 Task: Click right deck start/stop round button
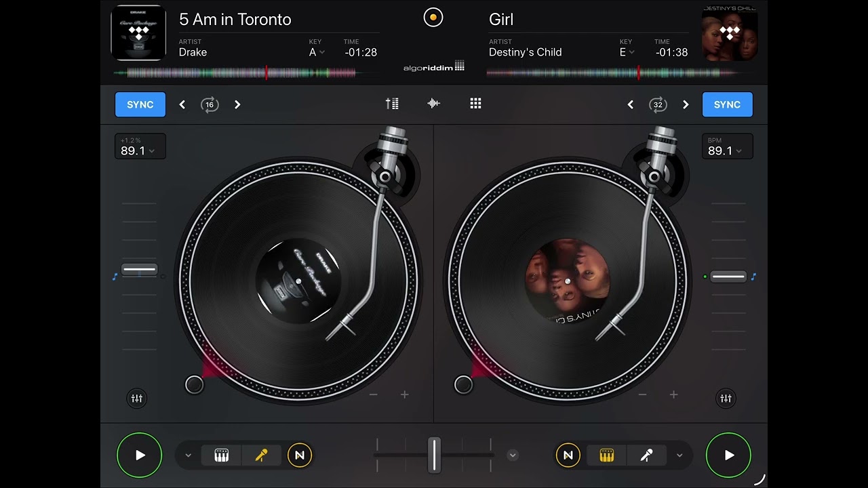pyautogui.click(x=463, y=385)
